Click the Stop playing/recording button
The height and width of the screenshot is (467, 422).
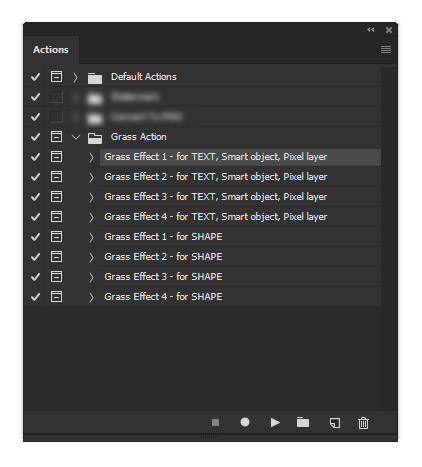215,422
